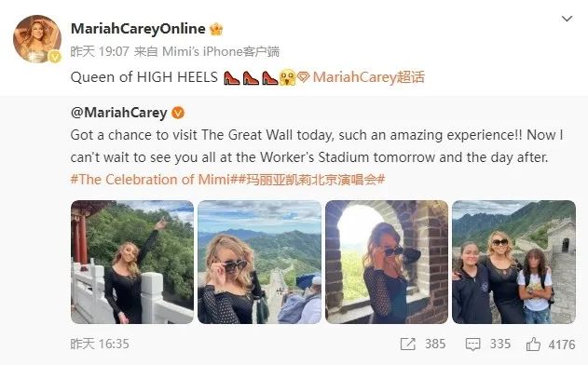The image size is (588, 365).
Task: Open the MariahCarey超话 super topic link
Action: click(369, 77)
